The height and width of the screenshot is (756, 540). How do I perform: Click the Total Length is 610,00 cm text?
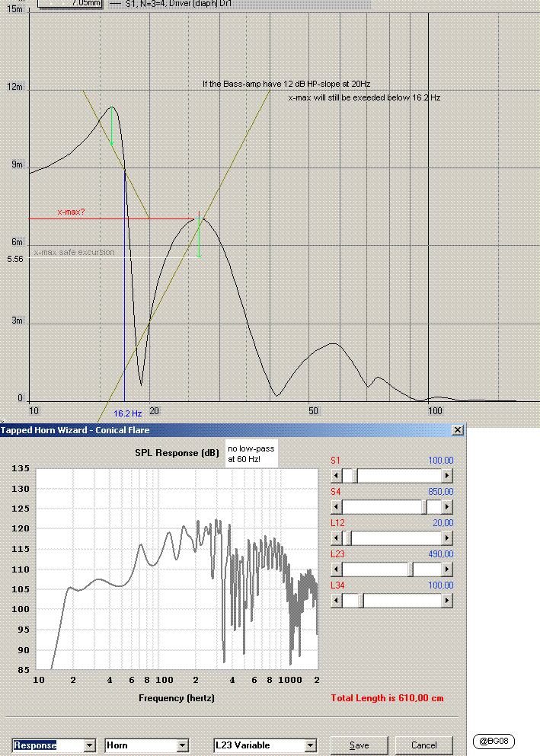tap(387, 697)
